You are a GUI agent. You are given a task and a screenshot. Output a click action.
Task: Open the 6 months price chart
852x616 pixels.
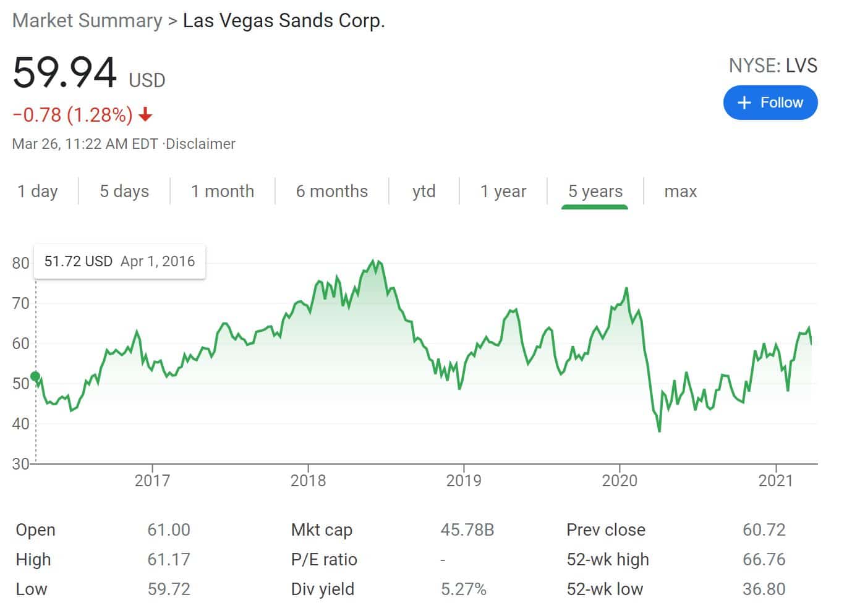[x=332, y=191]
